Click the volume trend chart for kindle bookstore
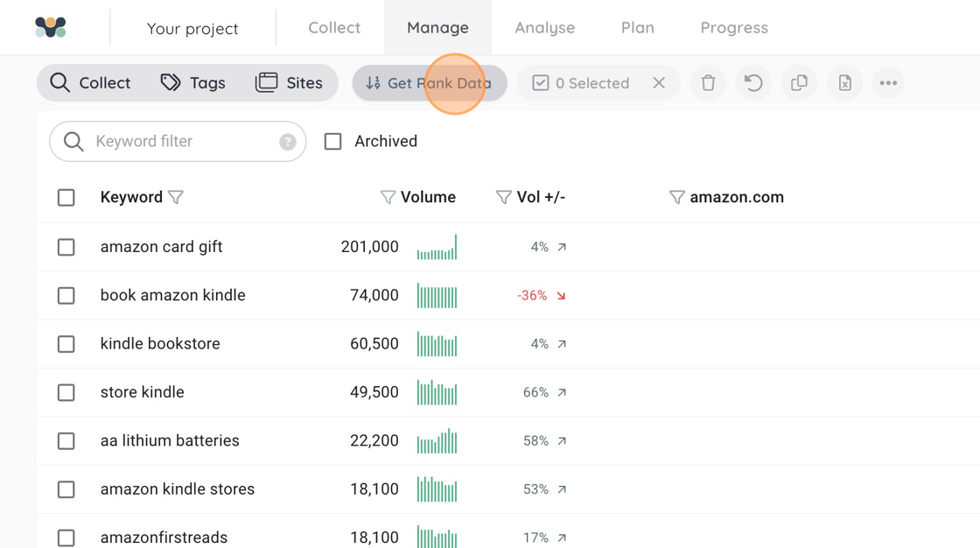Viewport: 980px width, 548px height. tap(437, 345)
